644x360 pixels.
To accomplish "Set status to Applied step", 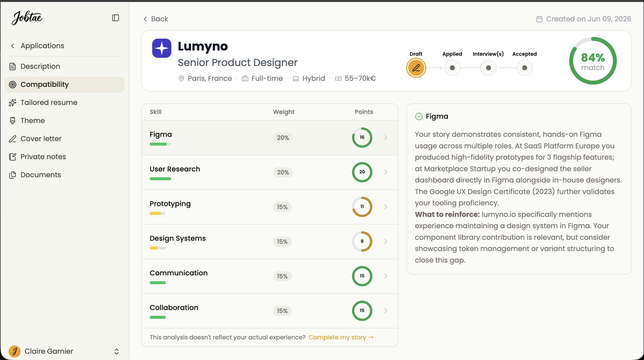I will [x=452, y=68].
